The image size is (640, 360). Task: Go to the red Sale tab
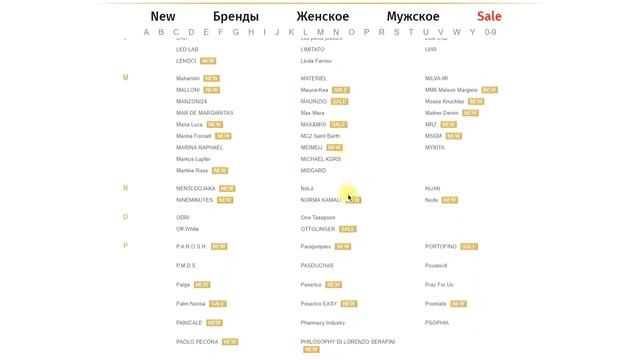click(x=489, y=16)
